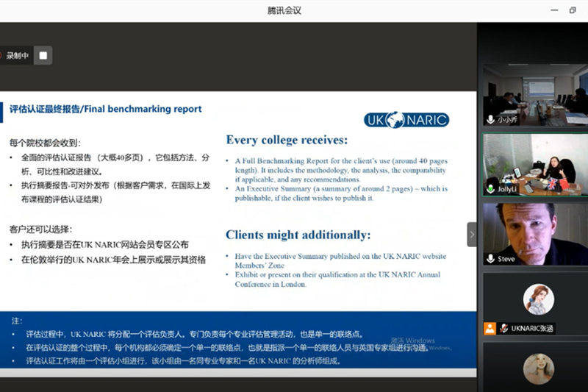Click the Final benchmarking report slide heading
Screen dimensions: 588x392
(106, 110)
